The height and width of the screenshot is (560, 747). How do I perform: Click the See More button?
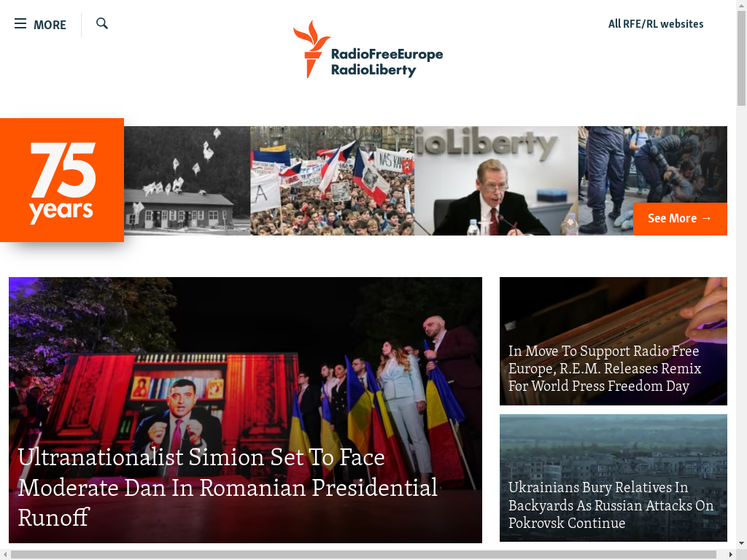pyautogui.click(x=680, y=219)
